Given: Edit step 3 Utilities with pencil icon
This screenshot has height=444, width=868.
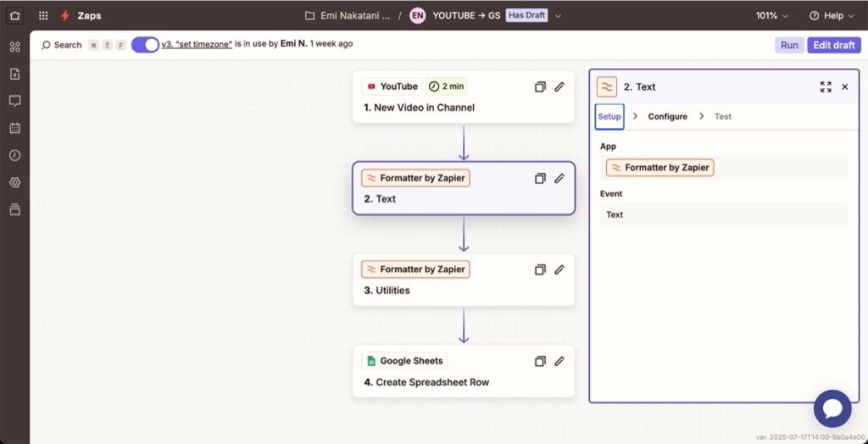Looking at the screenshot, I should [x=559, y=269].
